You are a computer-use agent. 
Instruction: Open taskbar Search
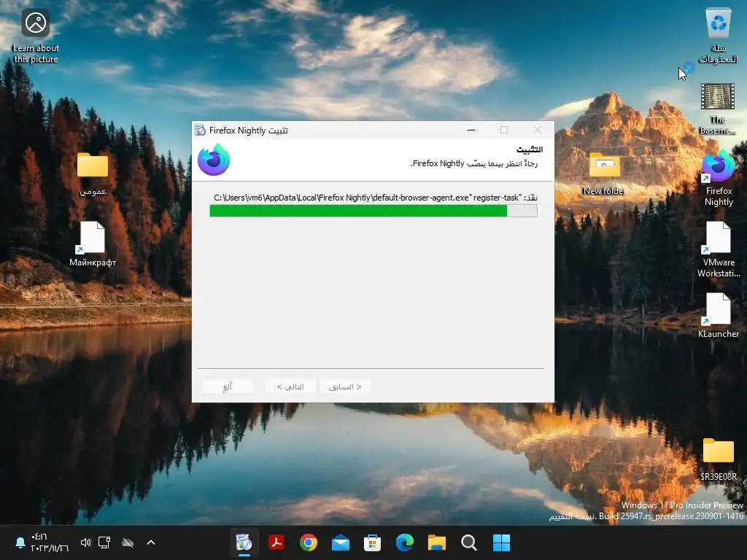[x=469, y=542]
